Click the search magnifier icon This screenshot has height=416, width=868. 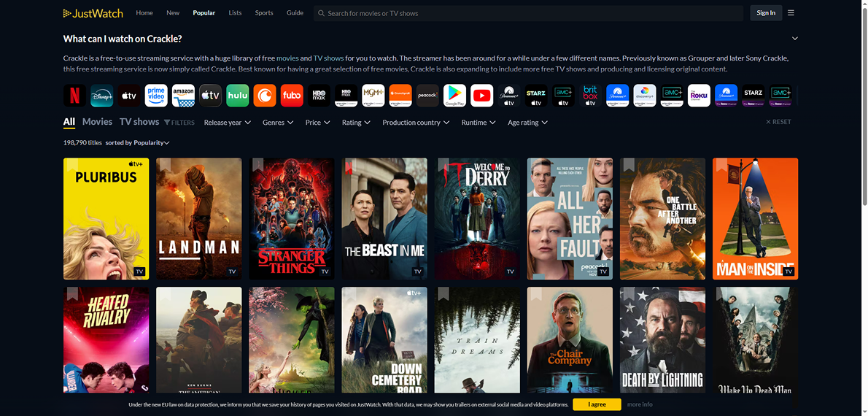point(320,13)
